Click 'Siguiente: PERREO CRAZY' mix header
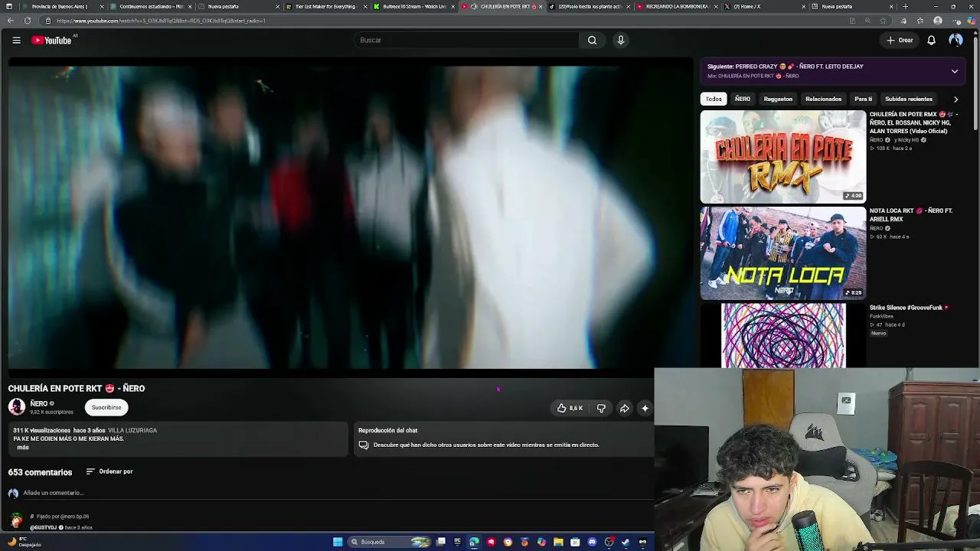Screen dimensions: 980x551 pyautogui.click(x=786, y=67)
